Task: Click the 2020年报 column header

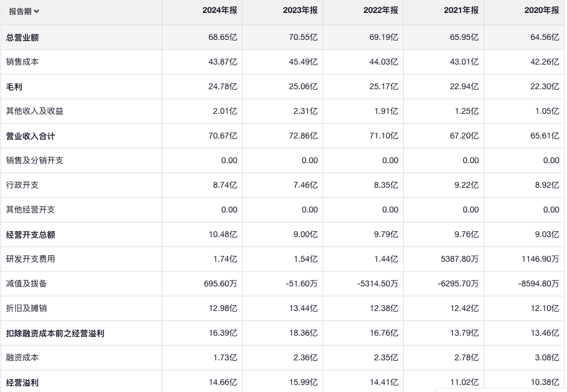Action: (542, 11)
